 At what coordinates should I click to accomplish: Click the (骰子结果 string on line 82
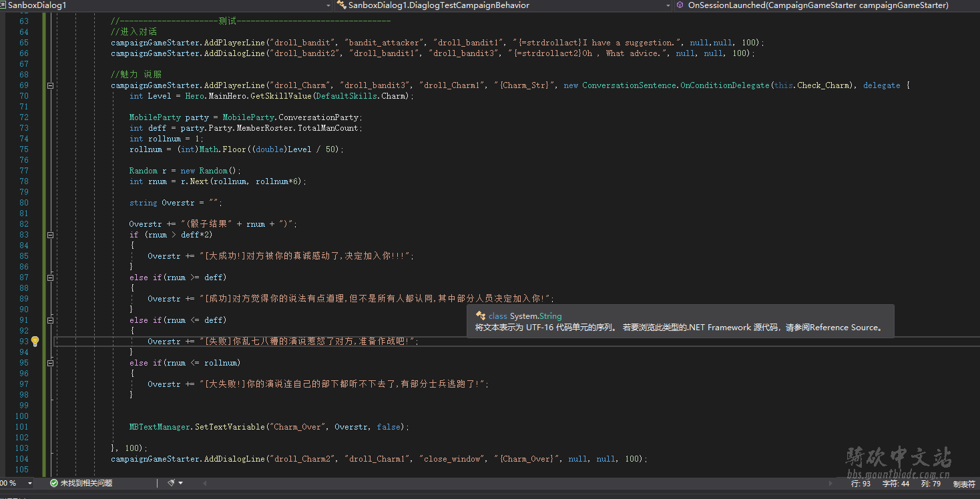click(x=206, y=224)
